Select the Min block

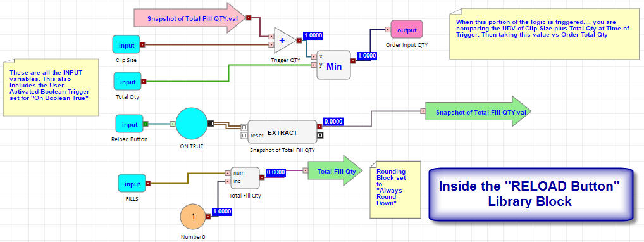click(x=333, y=65)
